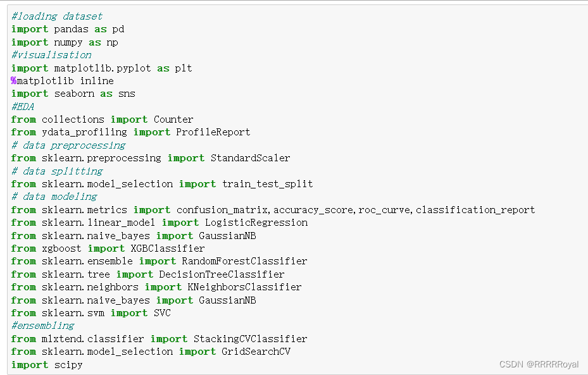Place cursor on 'import pandas as pd'
This screenshot has height=375, width=588.
(68, 29)
